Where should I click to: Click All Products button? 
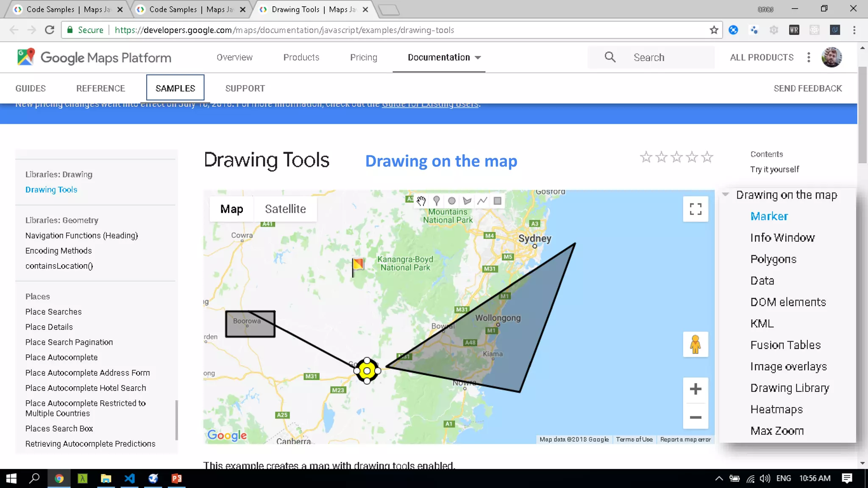[x=762, y=57]
